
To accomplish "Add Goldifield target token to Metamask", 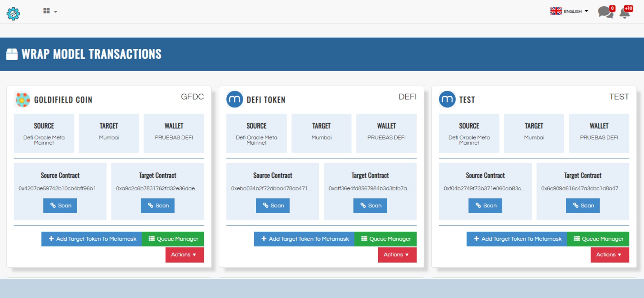I will (x=92, y=239).
